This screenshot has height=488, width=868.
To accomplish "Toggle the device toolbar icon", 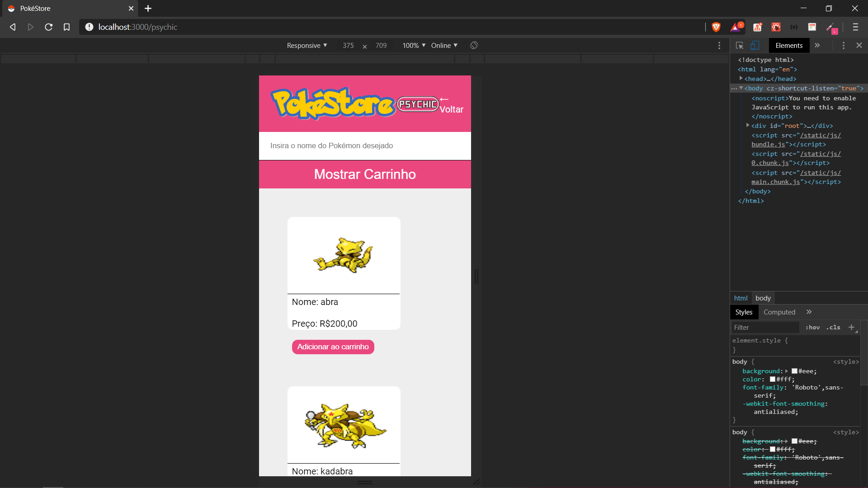I will [755, 45].
